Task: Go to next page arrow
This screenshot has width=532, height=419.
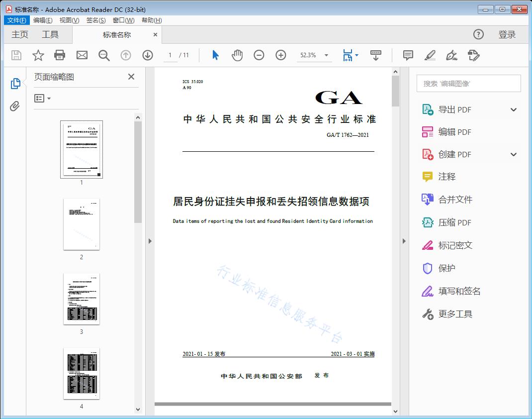Action: [x=148, y=55]
